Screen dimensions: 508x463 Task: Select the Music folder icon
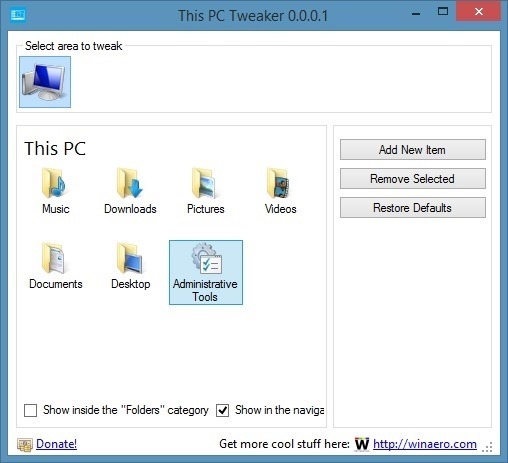coord(54,183)
